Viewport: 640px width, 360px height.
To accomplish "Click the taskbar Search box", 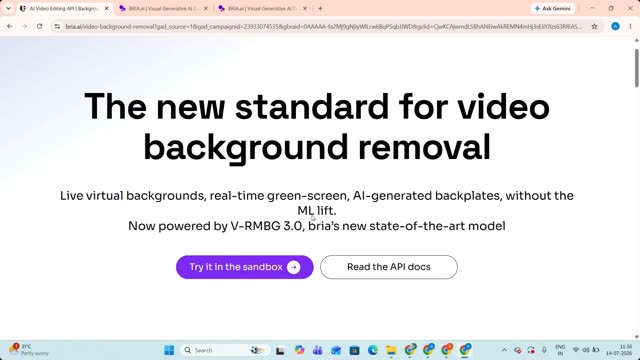I will click(224, 350).
